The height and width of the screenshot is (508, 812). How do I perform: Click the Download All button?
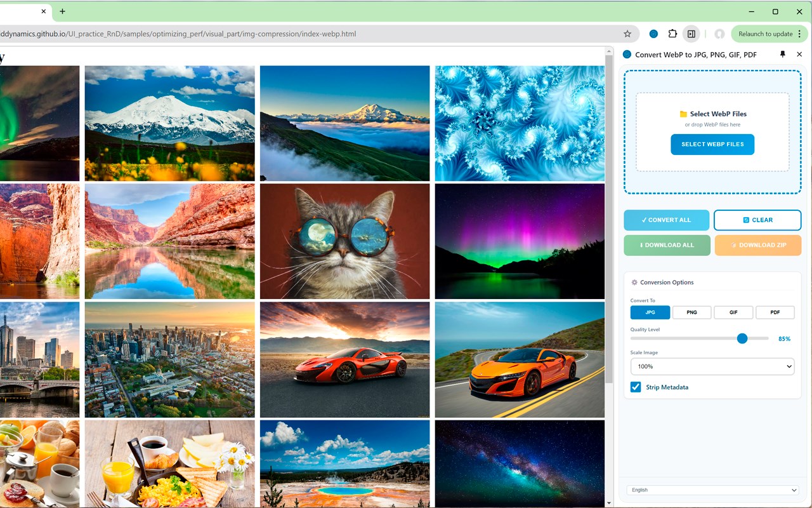(x=667, y=245)
